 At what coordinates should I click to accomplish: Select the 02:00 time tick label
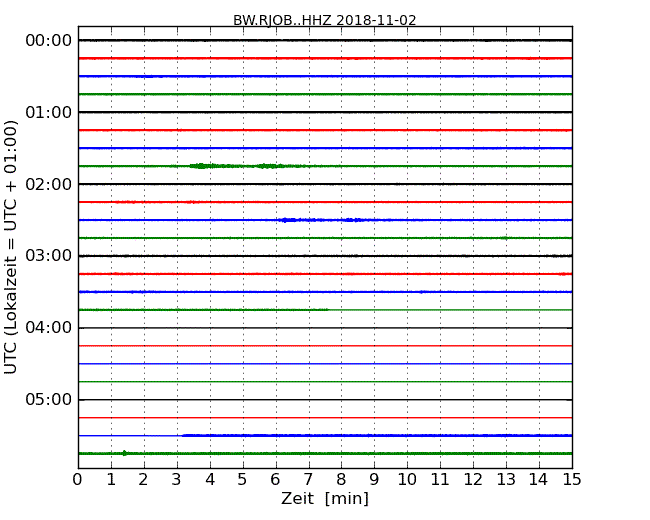pyautogui.click(x=49, y=184)
